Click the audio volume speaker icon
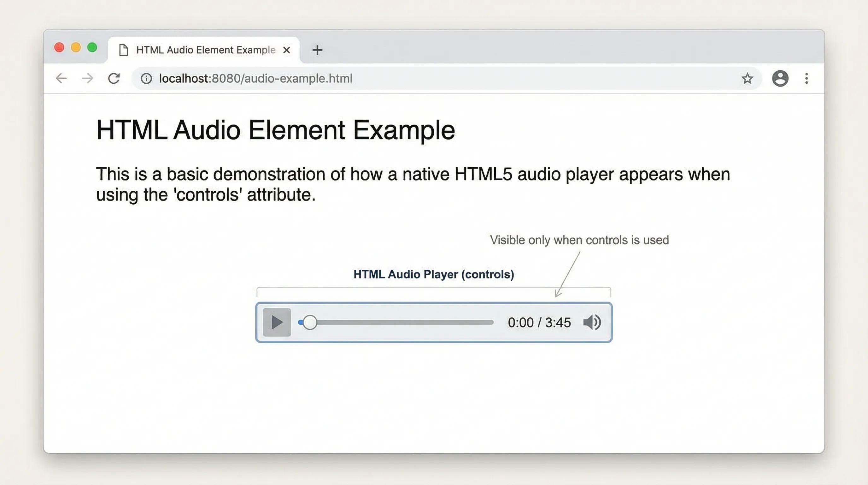The width and height of the screenshot is (868, 485). point(592,322)
